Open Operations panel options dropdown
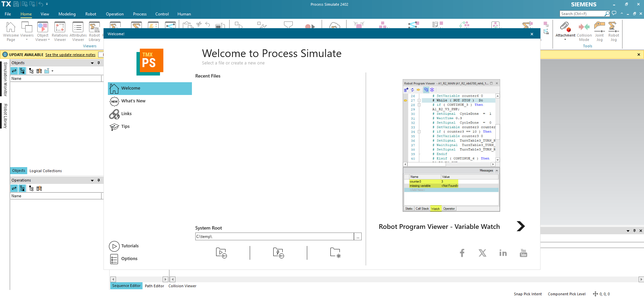The width and height of the screenshot is (644, 298). pos(92,180)
